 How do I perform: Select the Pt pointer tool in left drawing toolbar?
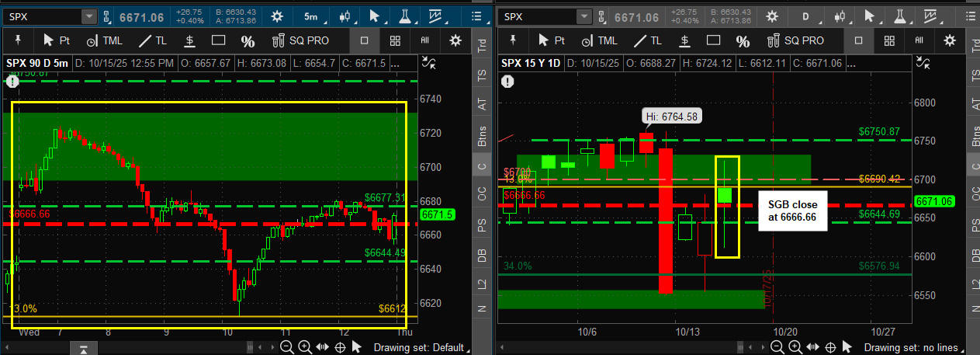tap(57, 40)
